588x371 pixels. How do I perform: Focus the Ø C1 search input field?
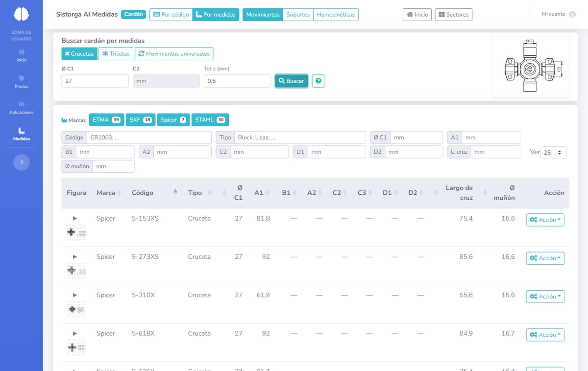(x=95, y=81)
